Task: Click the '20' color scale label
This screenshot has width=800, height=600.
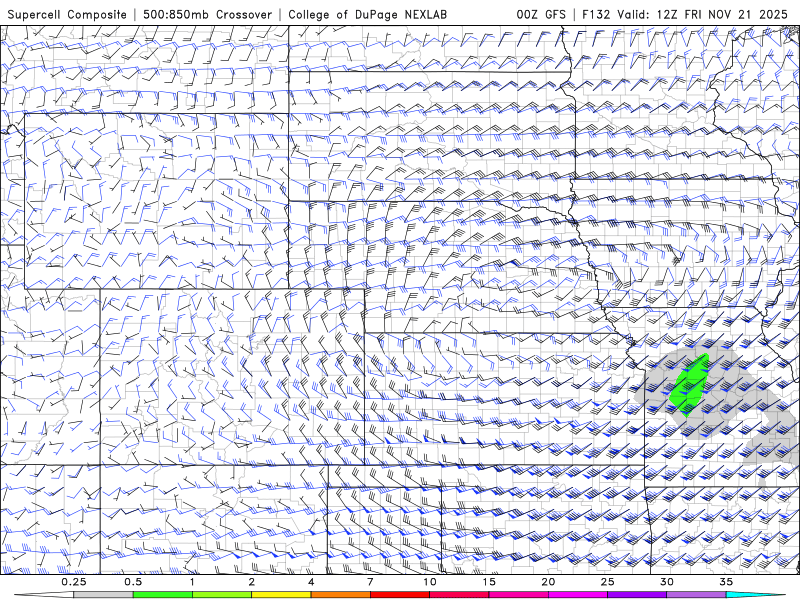Action: click(x=548, y=582)
